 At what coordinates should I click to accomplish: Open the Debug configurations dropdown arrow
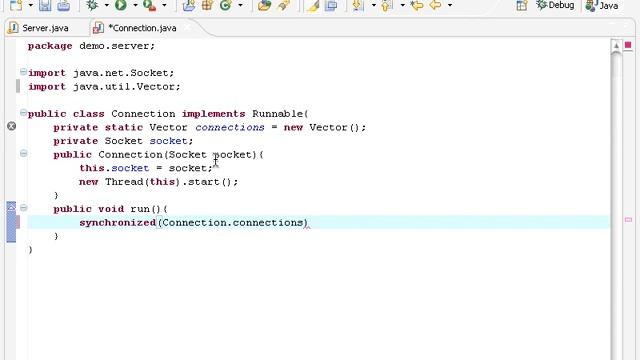click(x=107, y=5)
